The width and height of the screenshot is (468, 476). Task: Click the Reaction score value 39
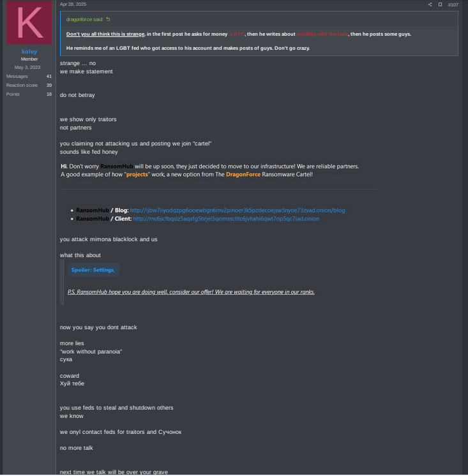[49, 86]
